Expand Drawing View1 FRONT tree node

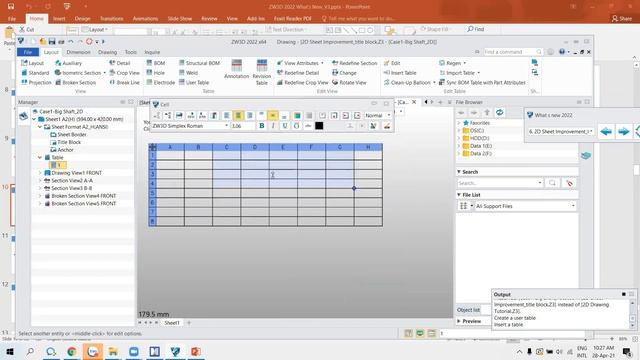40,173
